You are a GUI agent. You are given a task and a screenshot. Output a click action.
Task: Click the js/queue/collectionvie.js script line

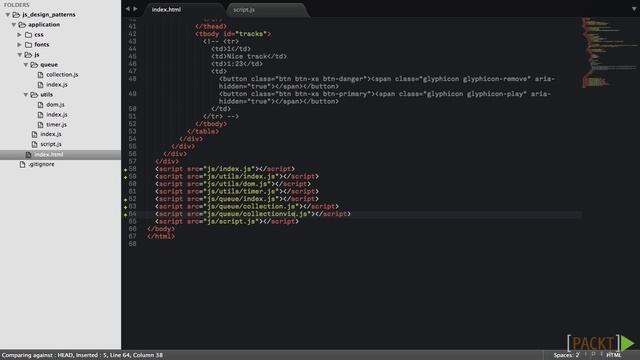[x=253, y=214]
